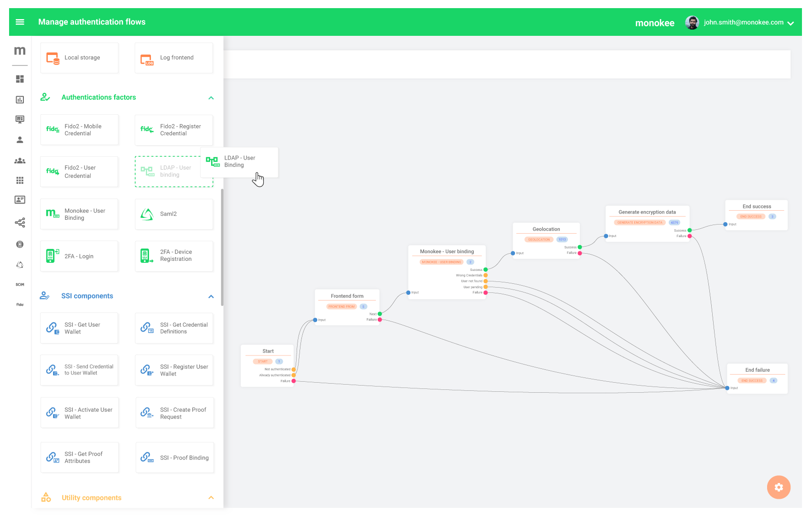Open the john.smith@monokee.com account dropdown arrow
Viewport: 812px width, 516px height.
[x=791, y=23]
